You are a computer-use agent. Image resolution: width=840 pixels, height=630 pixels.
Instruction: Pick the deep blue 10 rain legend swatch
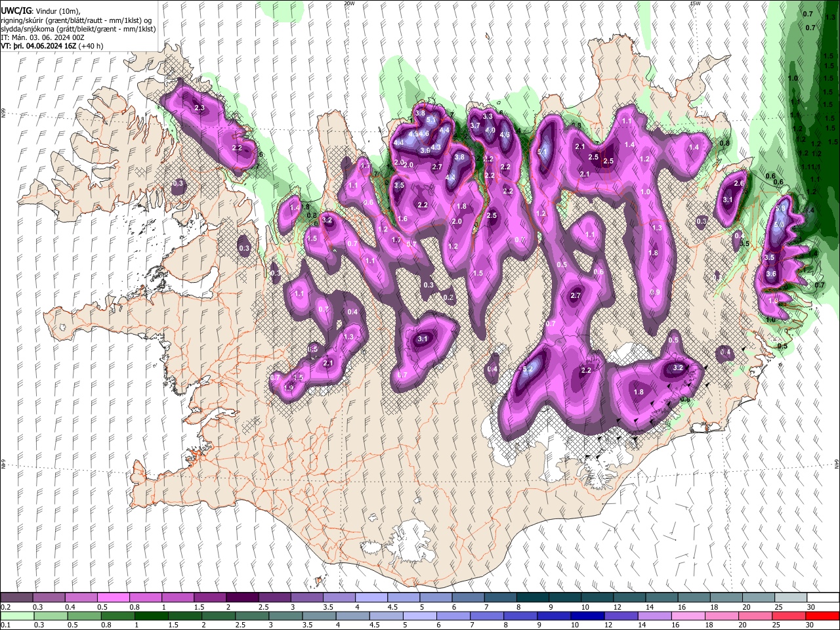(587, 616)
